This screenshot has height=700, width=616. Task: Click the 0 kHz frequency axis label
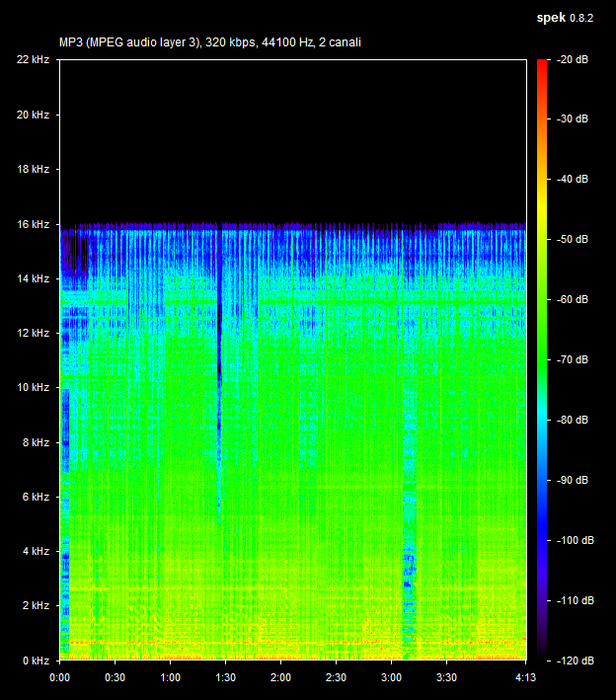(36, 661)
